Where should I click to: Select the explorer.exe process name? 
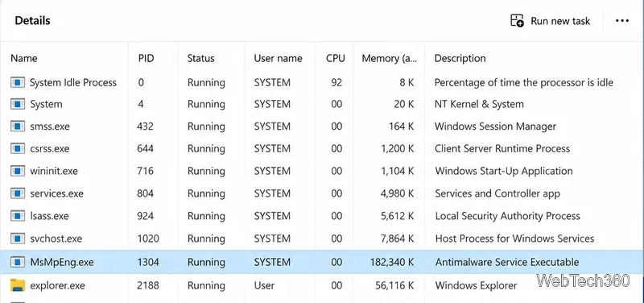tap(57, 285)
